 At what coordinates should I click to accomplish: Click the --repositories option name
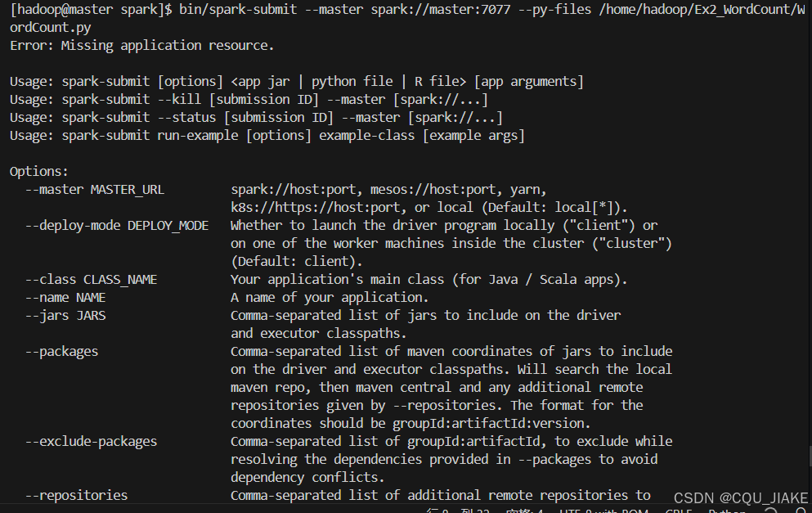coord(76,496)
